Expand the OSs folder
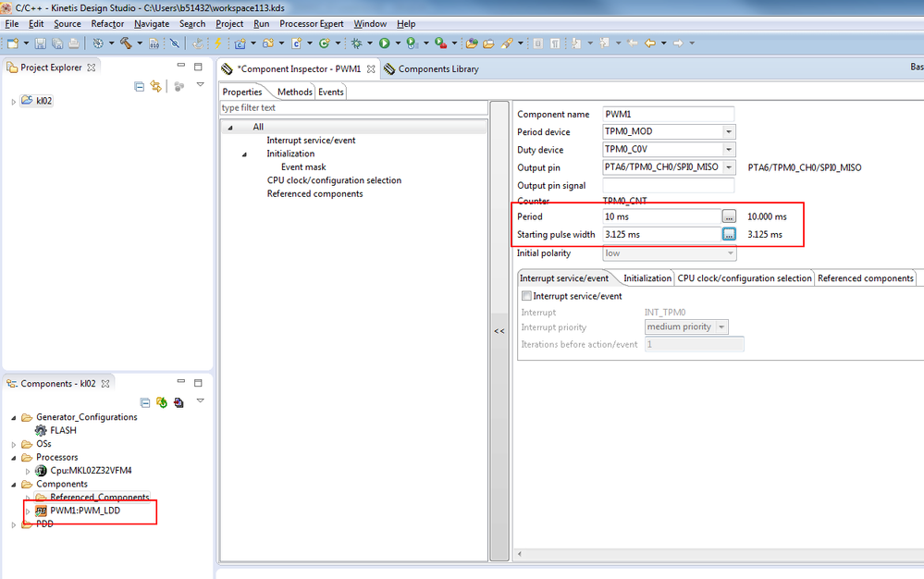Image resolution: width=924 pixels, height=579 pixels. point(14,445)
